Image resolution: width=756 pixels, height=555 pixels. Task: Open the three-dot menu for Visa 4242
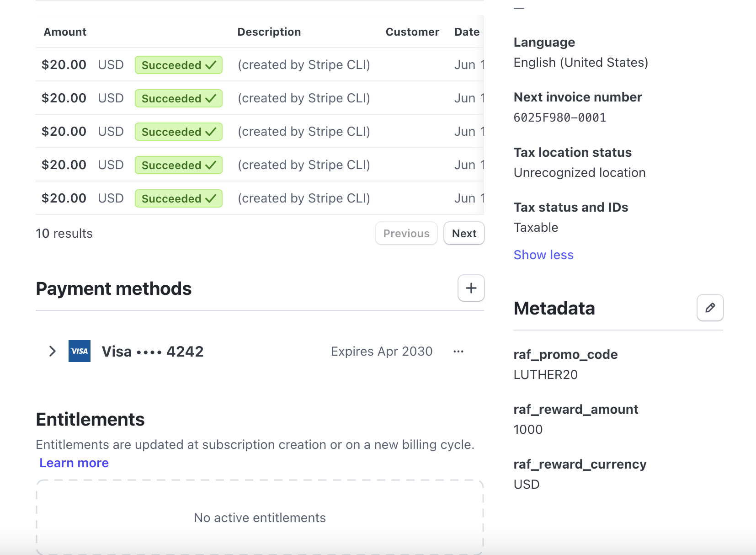458,352
